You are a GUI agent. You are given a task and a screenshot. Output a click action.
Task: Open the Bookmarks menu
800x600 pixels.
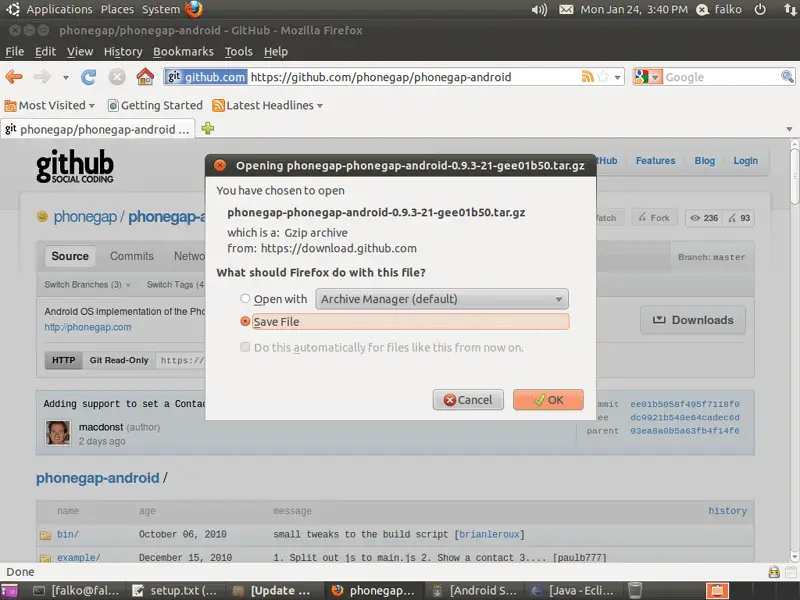click(183, 52)
